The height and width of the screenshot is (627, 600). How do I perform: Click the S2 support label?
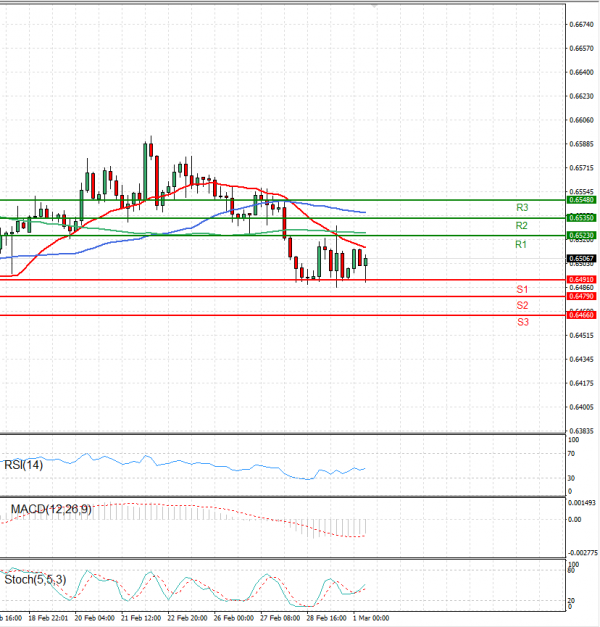[x=522, y=306]
